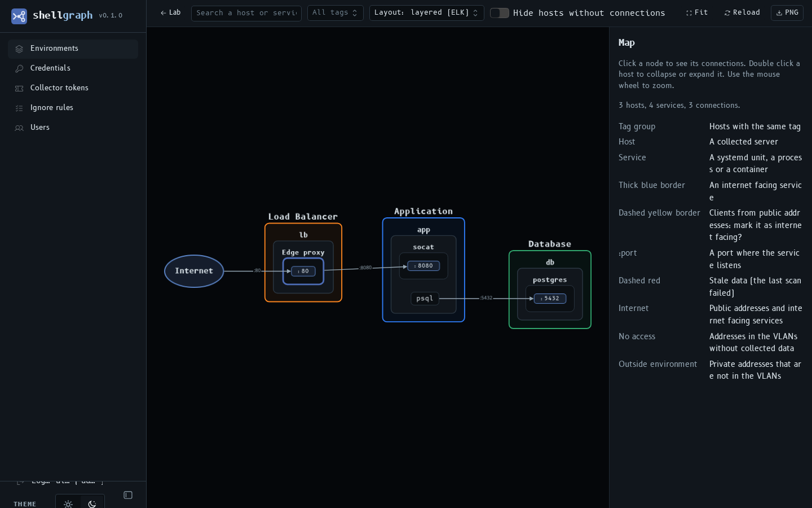The width and height of the screenshot is (812, 508).
Task: Open the Users menu item
Action: pos(73,128)
